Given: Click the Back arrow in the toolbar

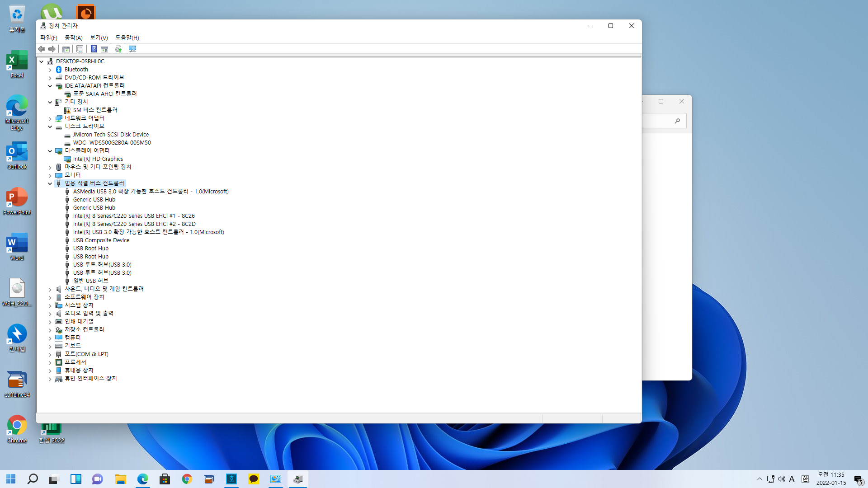Looking at the screenshot, I should tap(42, 49).
